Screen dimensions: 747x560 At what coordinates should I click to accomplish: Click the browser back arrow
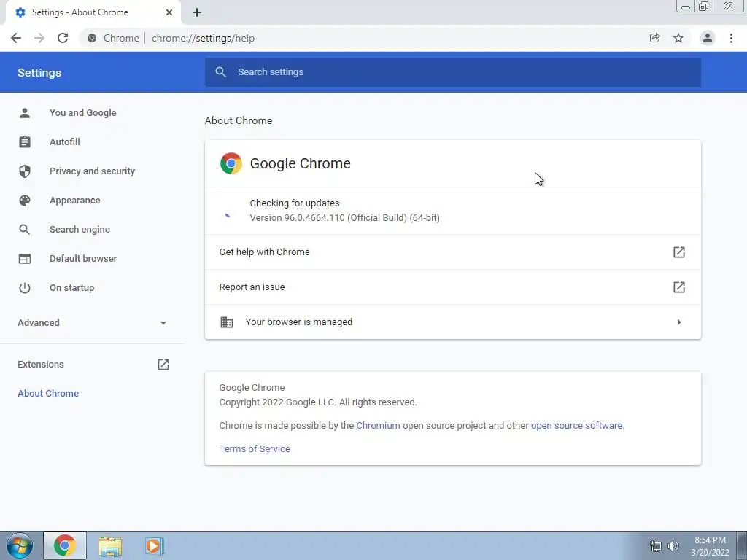(16, 38)
